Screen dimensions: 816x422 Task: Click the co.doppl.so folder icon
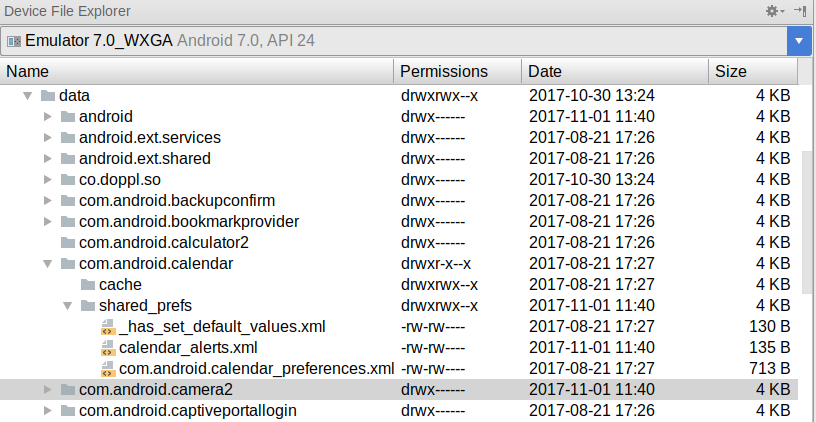pos(68,180)
